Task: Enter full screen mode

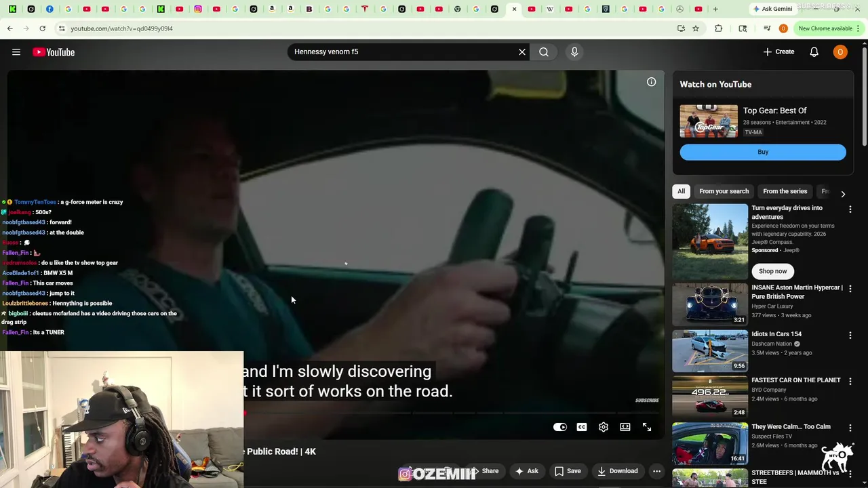Action: pos(647,427)
